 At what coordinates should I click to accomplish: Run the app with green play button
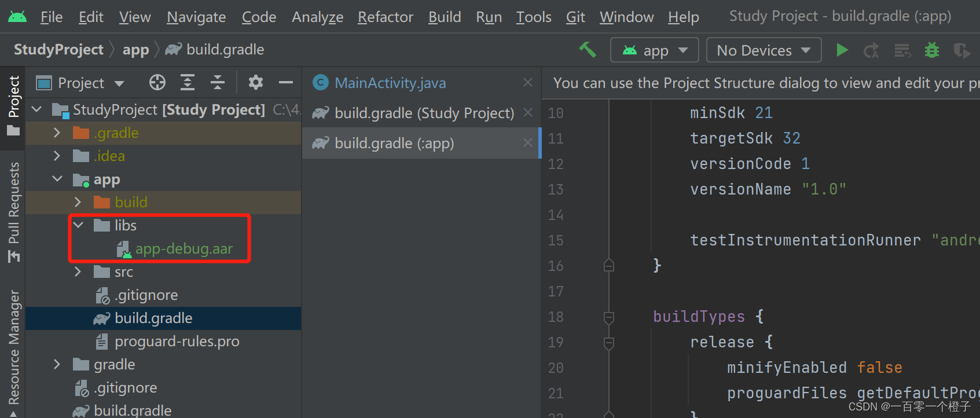[x=842, y=50]
